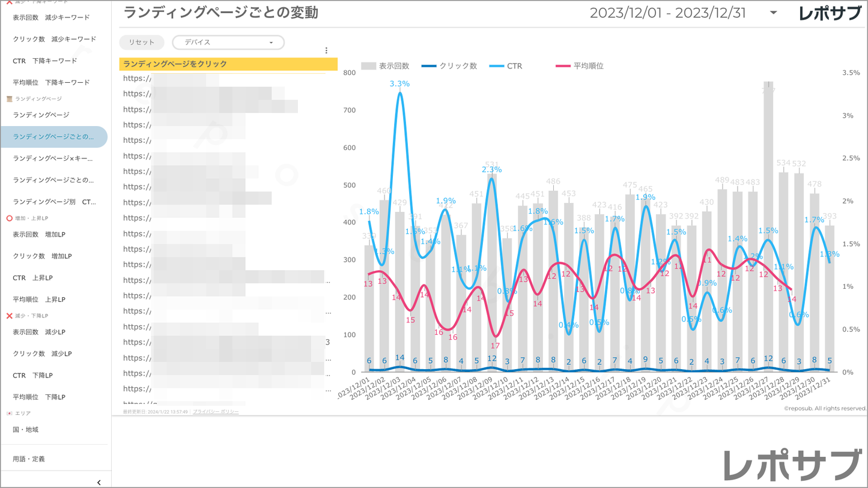Image resolution: width=868 pixels, height=488 pixels.
Task: Open the date range picker dropdown arrow
Action: coord(773,13)
